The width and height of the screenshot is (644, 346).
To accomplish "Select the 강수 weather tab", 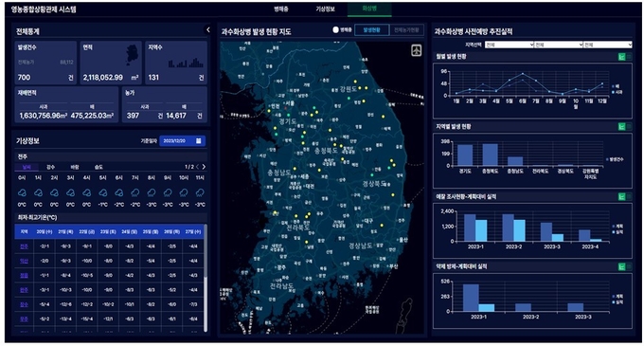I will click(50, 167).
